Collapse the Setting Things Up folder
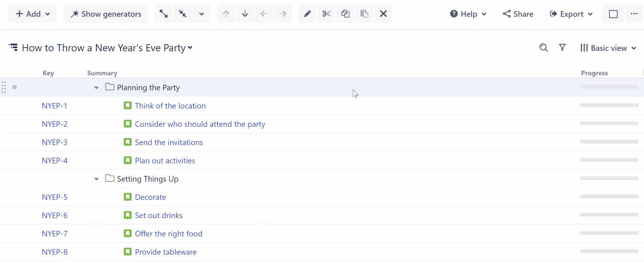The image size is (644, 262). [x=96, y=179]
